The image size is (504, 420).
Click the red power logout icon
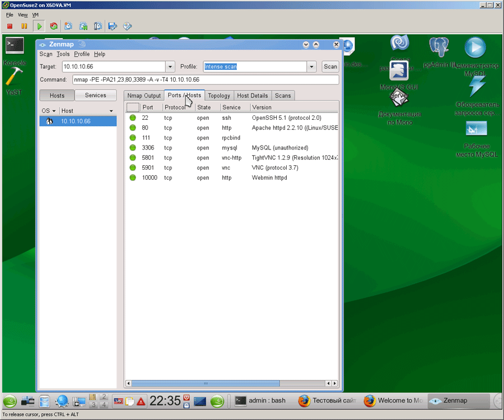pos(186,398)
